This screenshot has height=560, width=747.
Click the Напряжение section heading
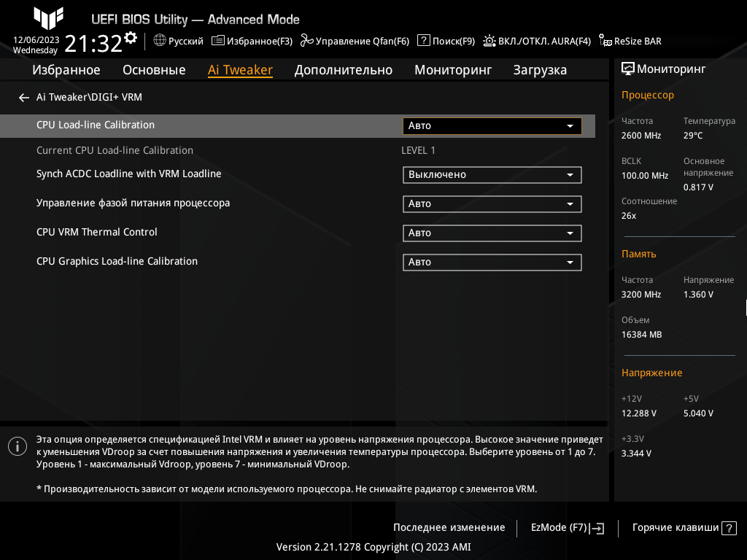pos(651,373)
